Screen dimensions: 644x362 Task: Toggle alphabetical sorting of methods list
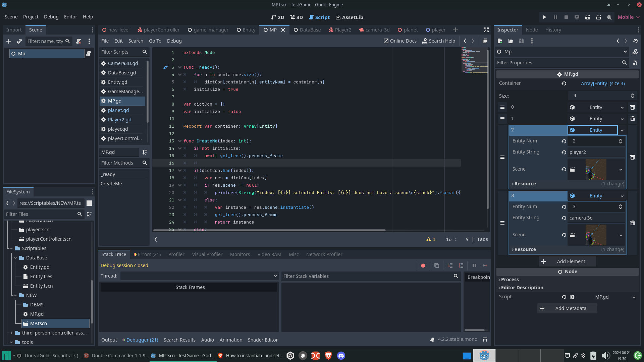click(x=145, y=152)
